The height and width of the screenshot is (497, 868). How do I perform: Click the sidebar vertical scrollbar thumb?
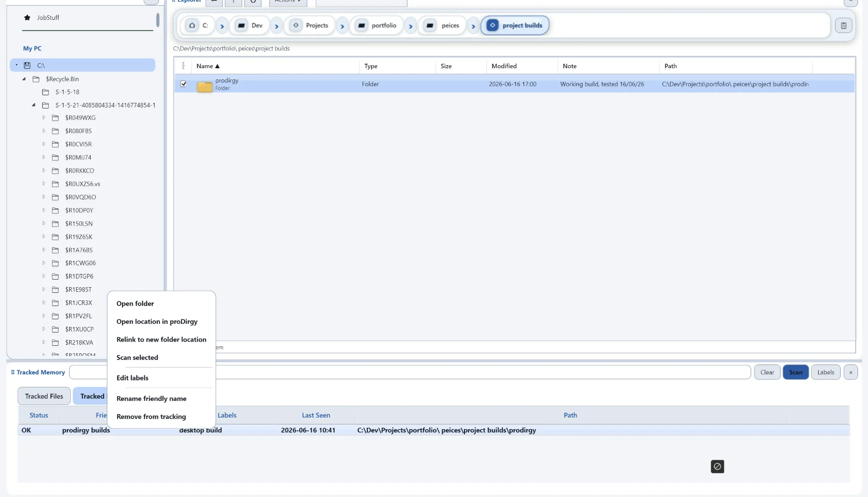point(158,20)
